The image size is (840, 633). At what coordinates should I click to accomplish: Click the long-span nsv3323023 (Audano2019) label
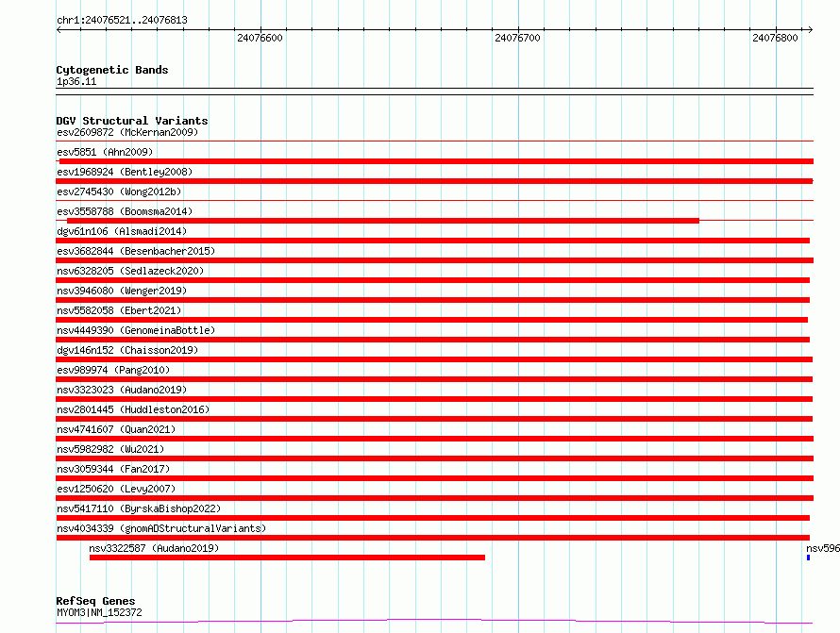122,390
